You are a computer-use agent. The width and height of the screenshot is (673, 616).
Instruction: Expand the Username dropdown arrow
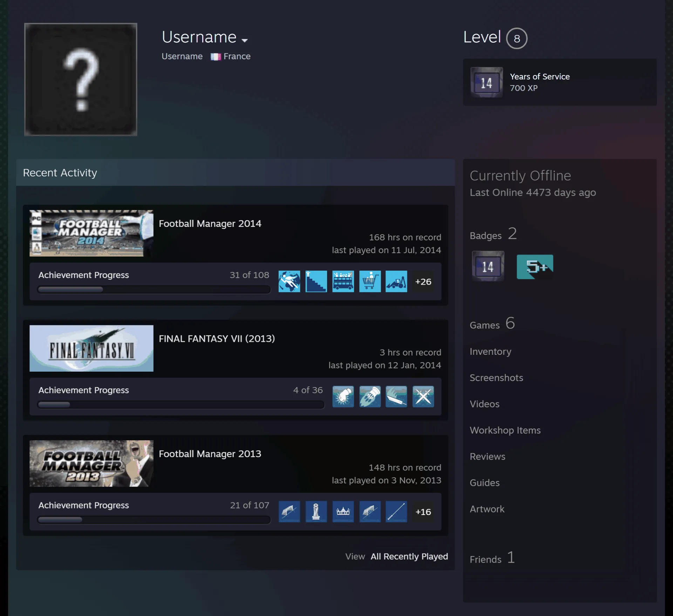click(x=245, y=40)
